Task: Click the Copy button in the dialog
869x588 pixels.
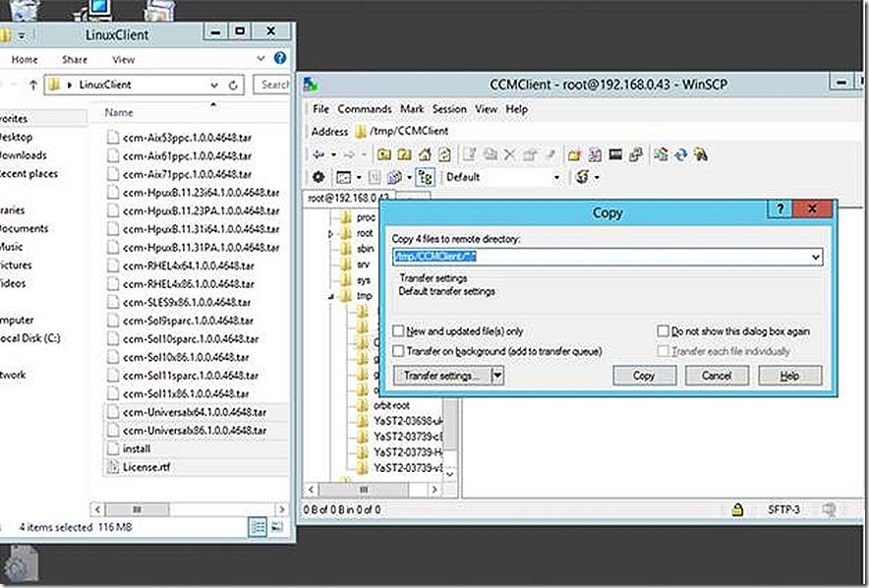Action: click(644, 376)
